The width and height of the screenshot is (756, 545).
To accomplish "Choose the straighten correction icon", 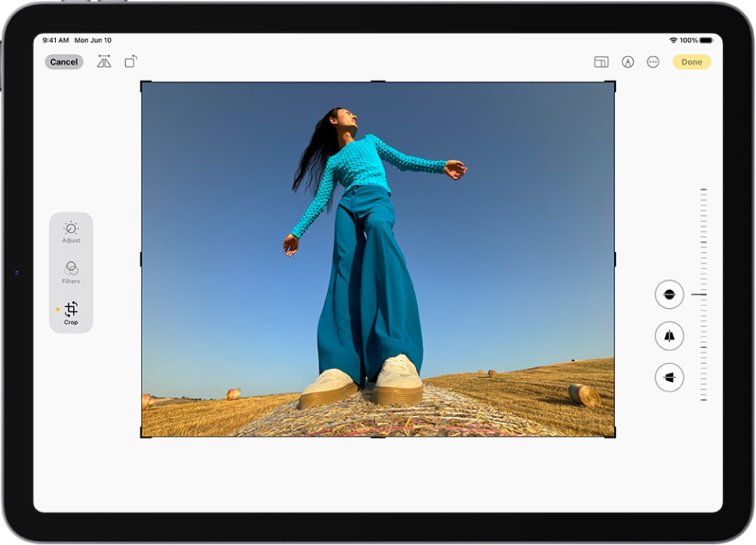I will point(668,295).
